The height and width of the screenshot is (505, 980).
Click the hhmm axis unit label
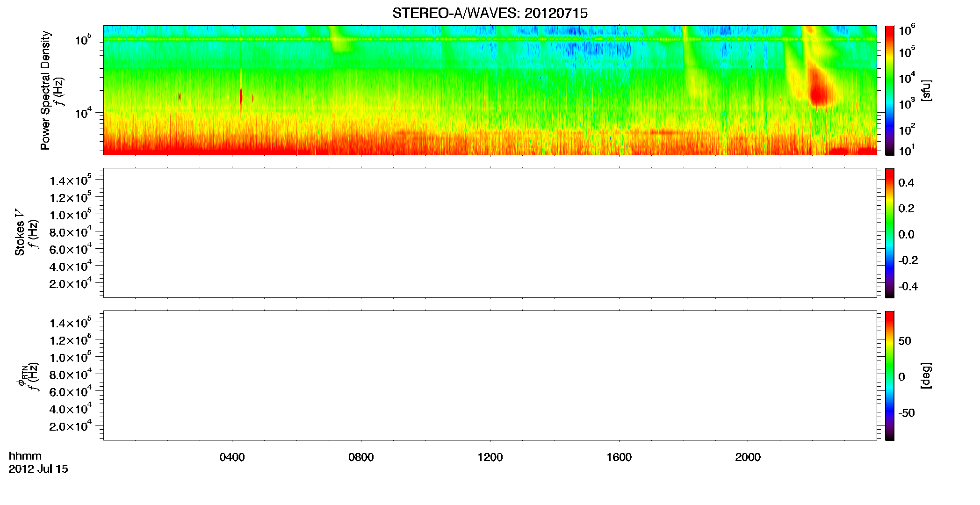[25, 456]
